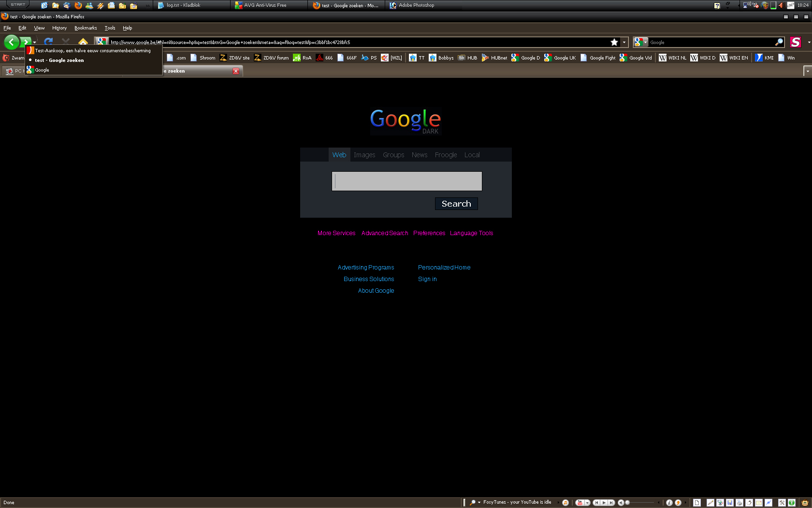812x508 pixels.
Task: Open the History menu
Action: 59,28
